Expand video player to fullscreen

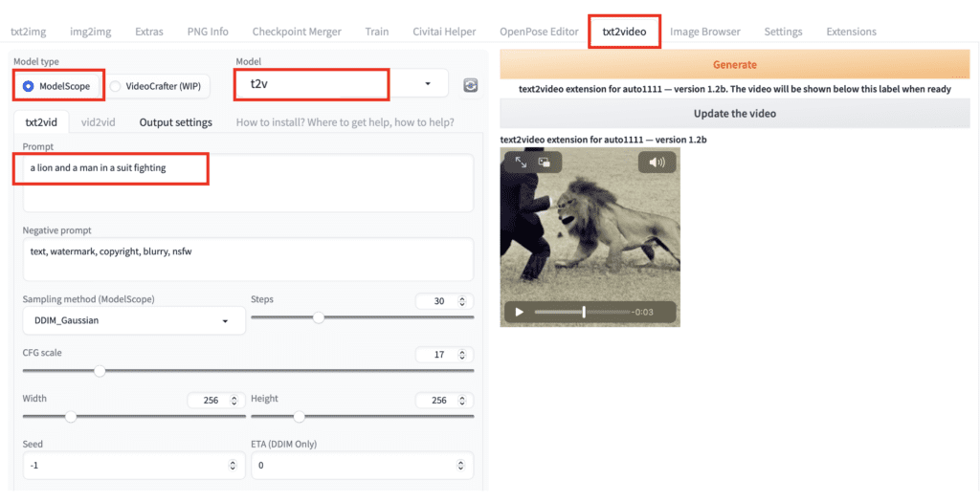(x=521, y=163)
